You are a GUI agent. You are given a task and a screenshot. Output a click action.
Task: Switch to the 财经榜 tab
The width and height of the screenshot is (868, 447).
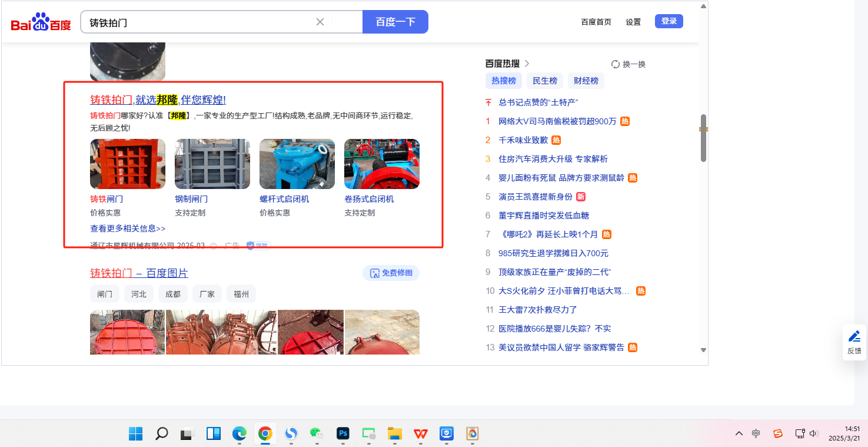(586, 81)
